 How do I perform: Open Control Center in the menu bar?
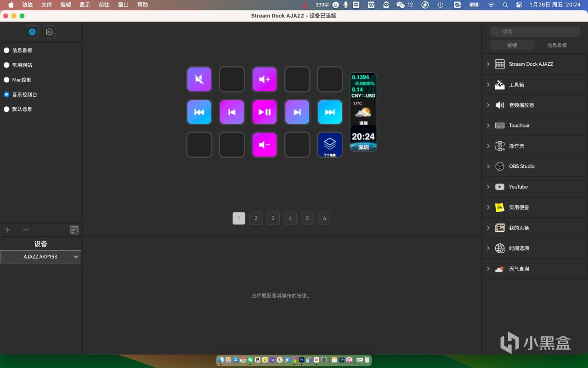[519, 5]
